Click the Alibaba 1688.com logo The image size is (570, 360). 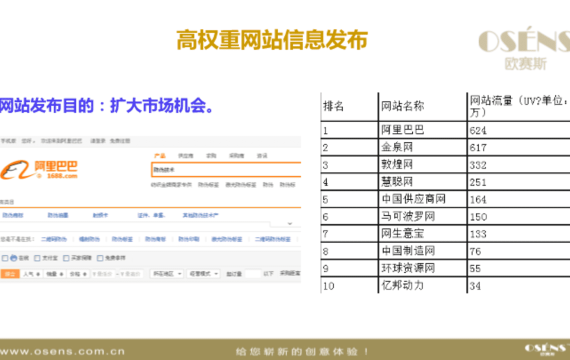(x=39, y=170)
